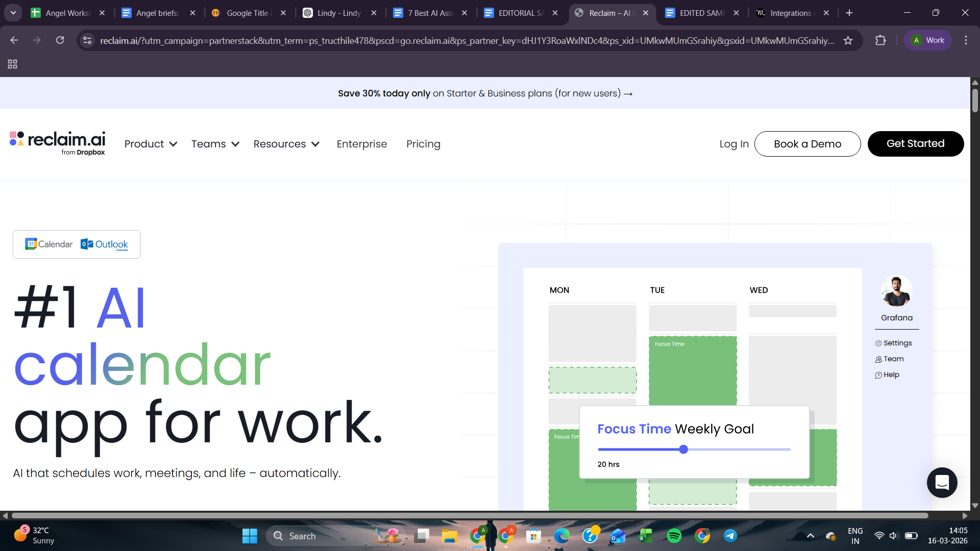Click the Focus Time Weekly Goal slider handle
Viewport: 980px width, 551px height.
click(x=683, y=449)
